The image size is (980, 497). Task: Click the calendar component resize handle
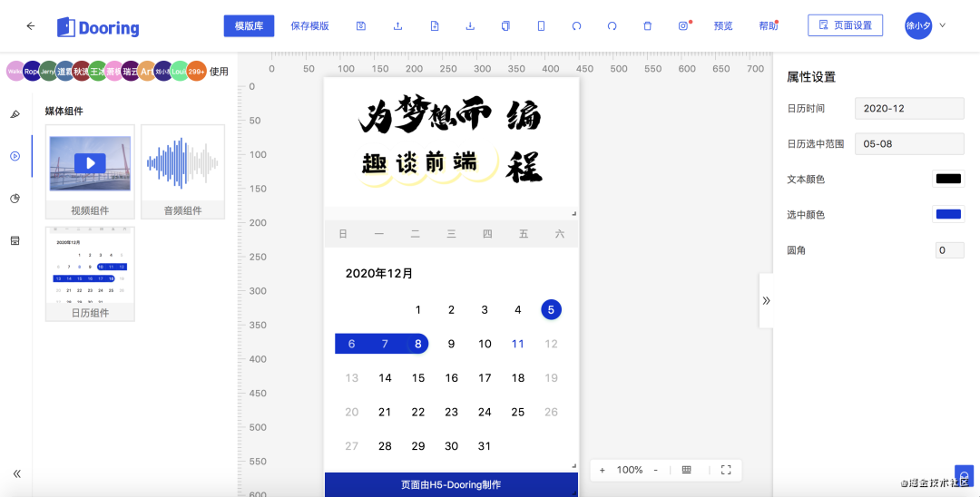[x=573, y=466]
